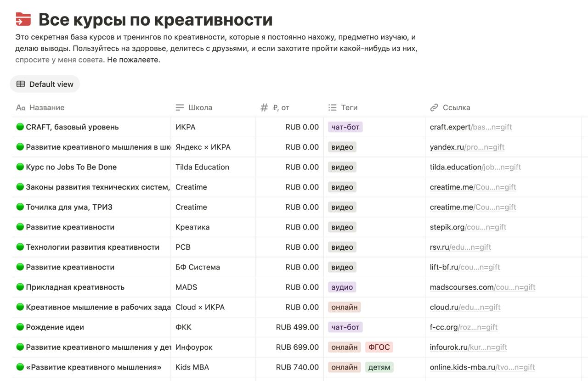The height and width of the screenshot is (381, 588).
Task: Open the f-cc.org link
Action: (x=464, y=327)
